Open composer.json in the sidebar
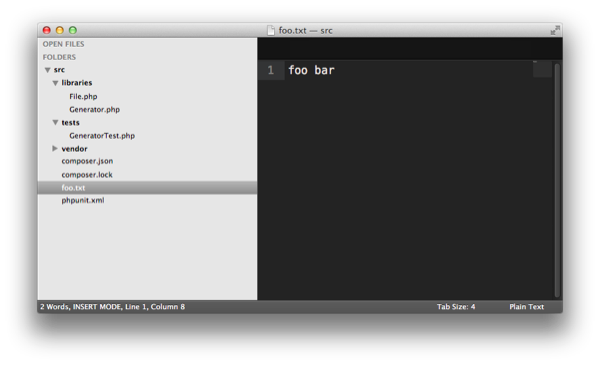The height and width of the screenshot is (365, 600). click(87, 161)
